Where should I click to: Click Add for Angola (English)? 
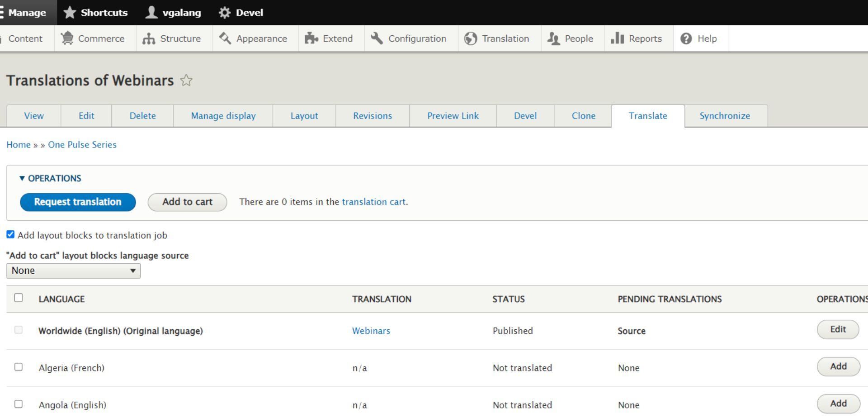tap(838, 404)
